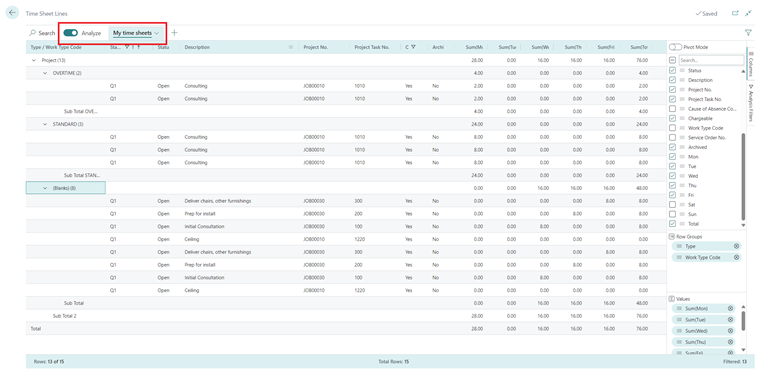
Task: Click the columns list vertical scrollbar
Action: coord(743,177)
